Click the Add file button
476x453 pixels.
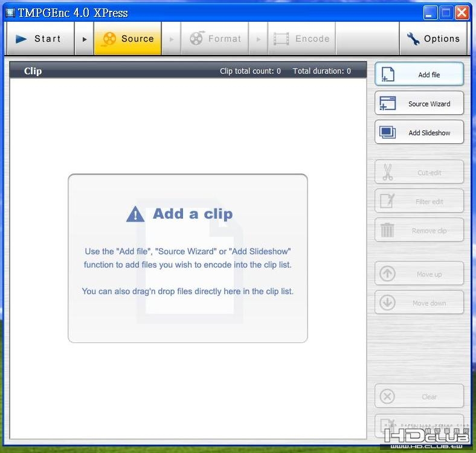[x=419, y=74]
